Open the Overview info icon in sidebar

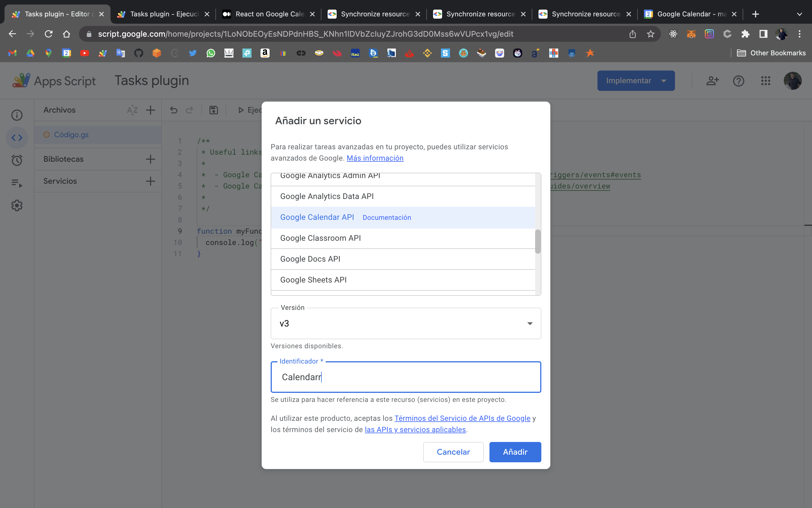tap(17, 115)
